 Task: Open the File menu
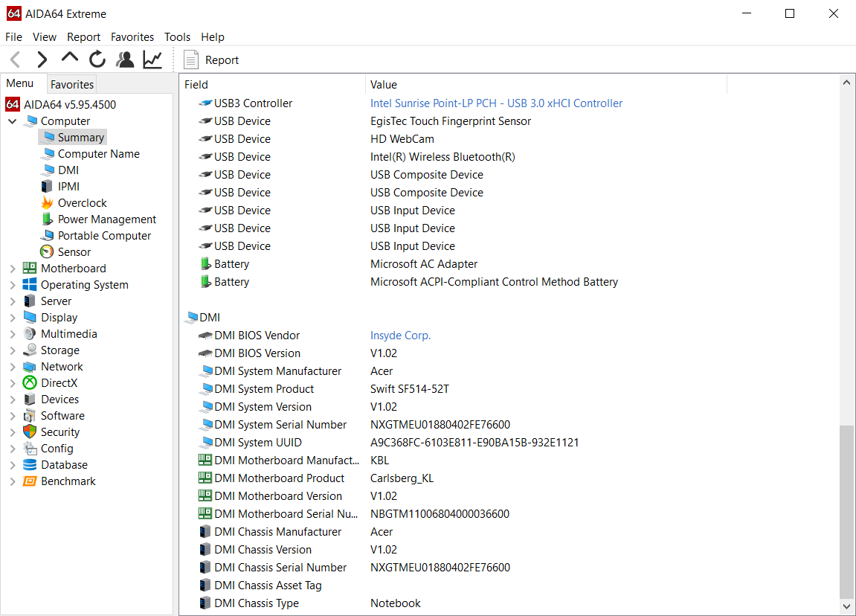pyautogui.click(x=13, y=36)
